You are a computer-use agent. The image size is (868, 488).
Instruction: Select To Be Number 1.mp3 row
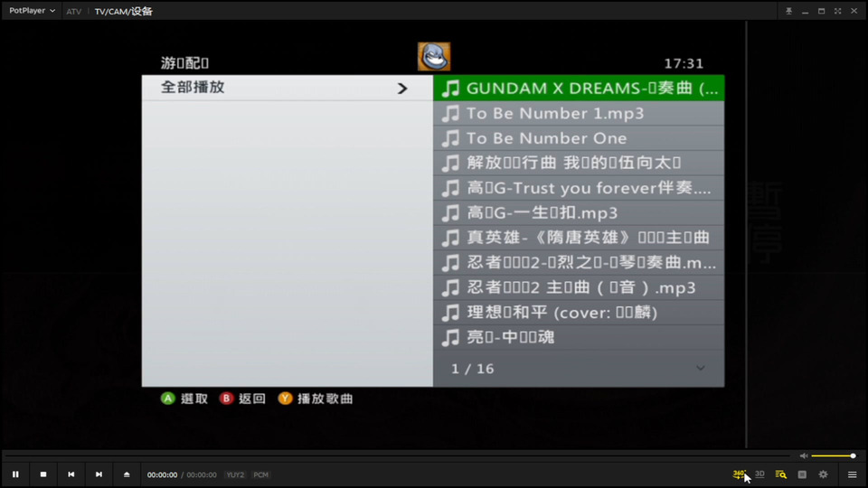tap(579, 114)
